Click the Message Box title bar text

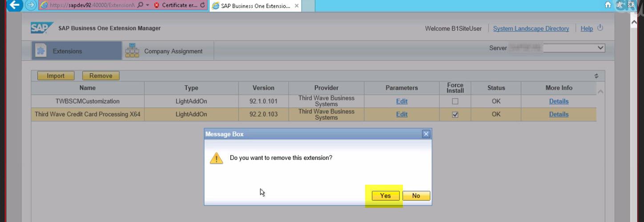pos(224,134)
